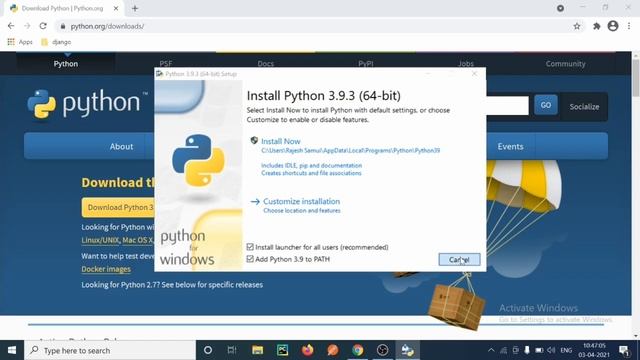Open Chrome extensions puzzle icon

click(x=596, y=26)
